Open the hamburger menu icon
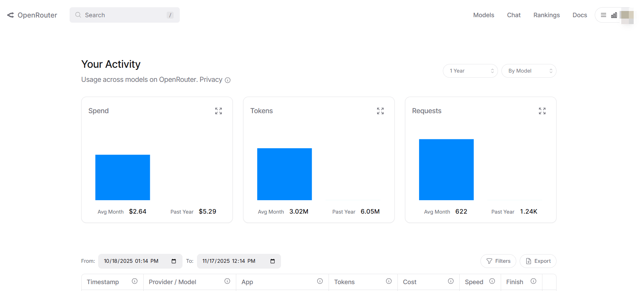The width and height of the screenshot is (644, 291). point(603,15)
